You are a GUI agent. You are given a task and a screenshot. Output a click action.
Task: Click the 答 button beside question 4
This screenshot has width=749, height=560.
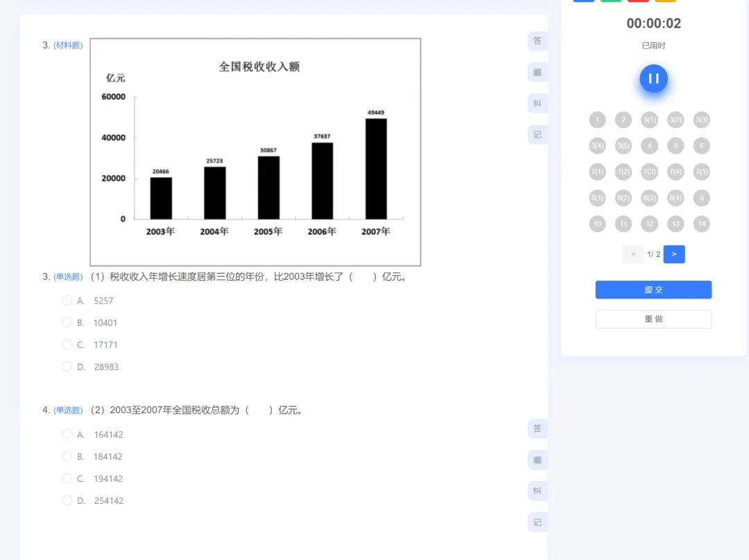coord(537,429)
